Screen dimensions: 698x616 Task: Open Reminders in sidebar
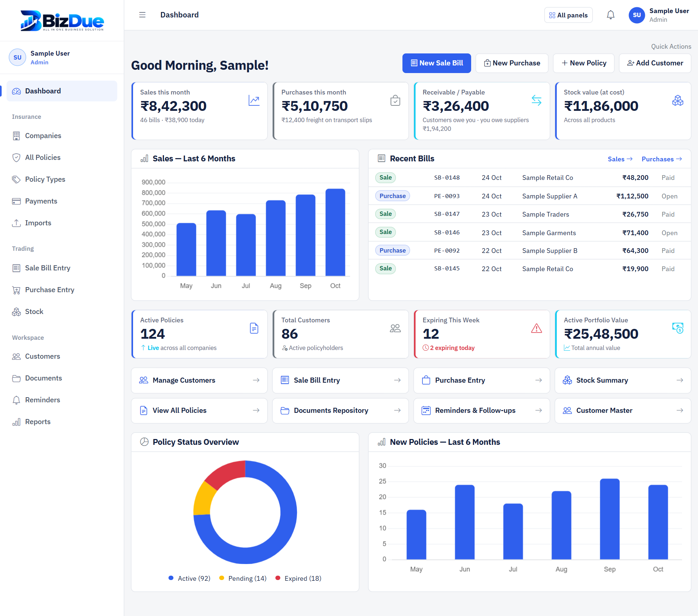(62, 400)
